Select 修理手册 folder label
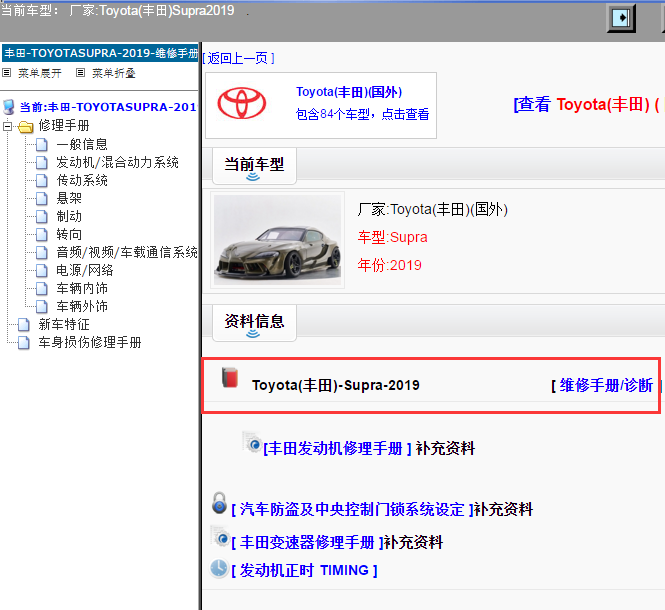The height and width of the screenshot is (610, 665). (x=64, y=126)
